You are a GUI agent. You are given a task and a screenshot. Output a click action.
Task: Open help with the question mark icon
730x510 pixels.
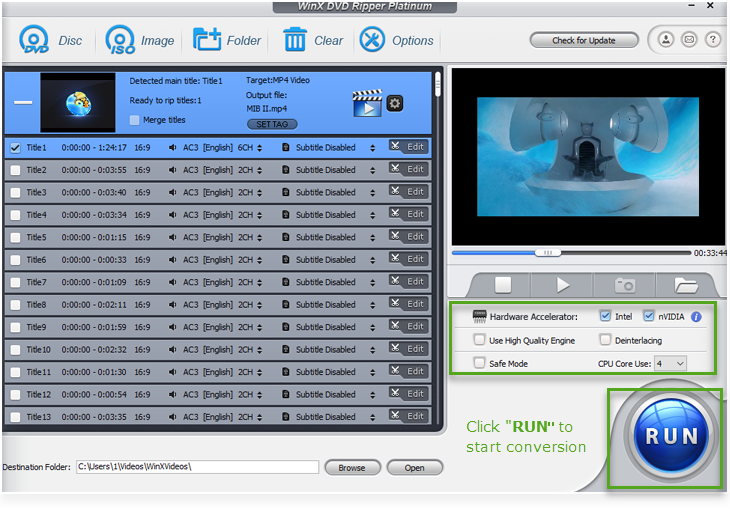712,40
